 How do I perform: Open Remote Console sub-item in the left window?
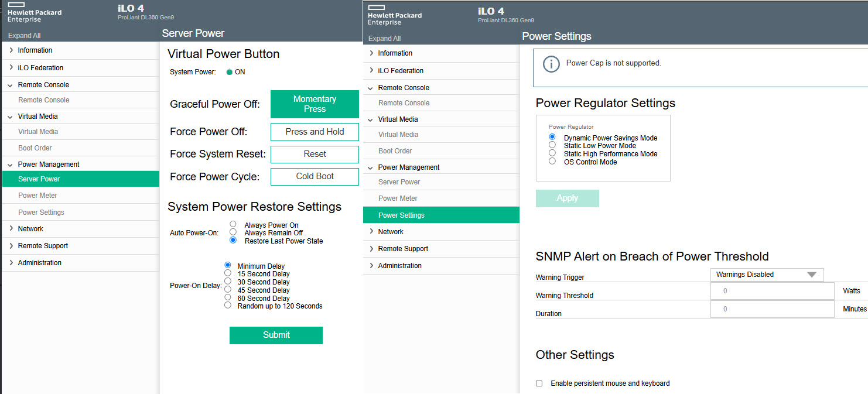(x=80, y=100)
